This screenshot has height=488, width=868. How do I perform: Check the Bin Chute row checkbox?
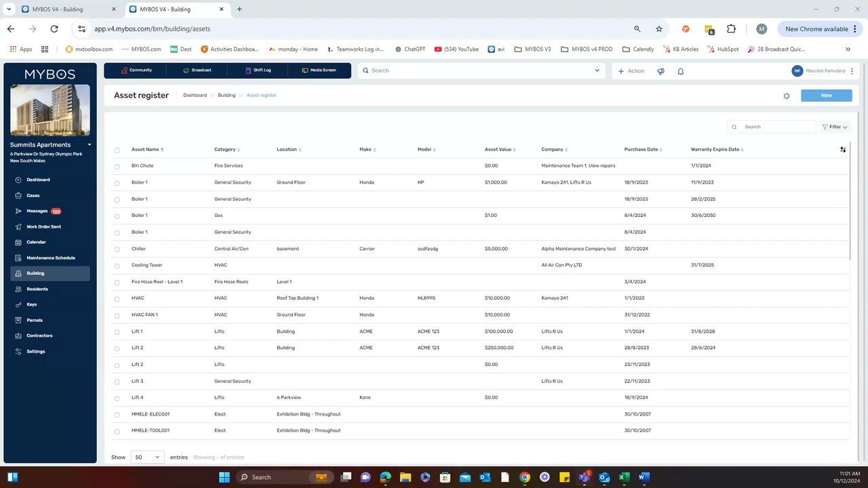(x=117, y=166)
